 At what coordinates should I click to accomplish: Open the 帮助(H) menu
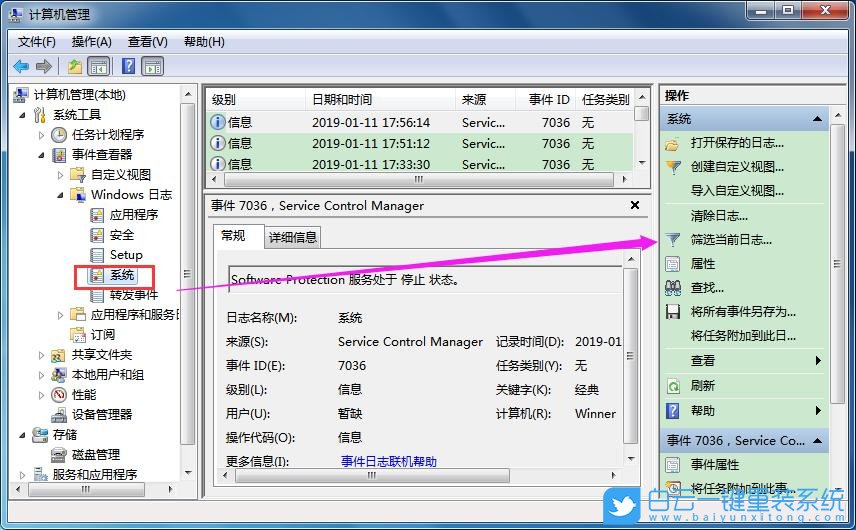204,42
